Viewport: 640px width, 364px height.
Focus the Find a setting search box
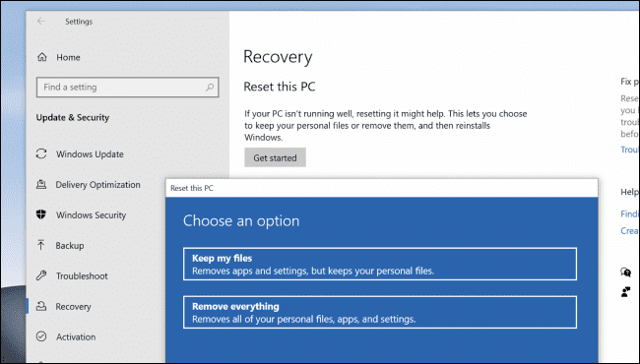tap(127, 87)
